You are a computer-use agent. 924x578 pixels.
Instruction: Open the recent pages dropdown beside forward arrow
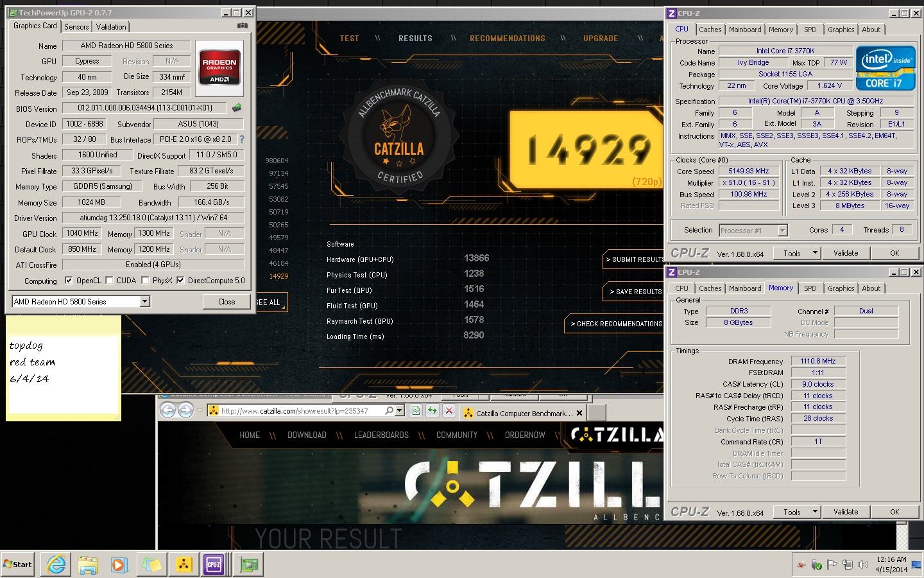click(x=200, y=411)
